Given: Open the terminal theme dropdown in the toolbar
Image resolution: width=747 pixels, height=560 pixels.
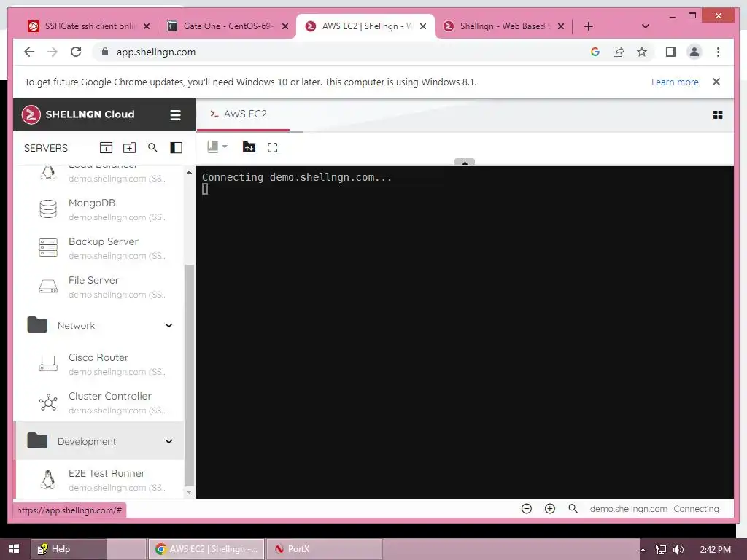Looking at the screenshot, I should [217, 147].
